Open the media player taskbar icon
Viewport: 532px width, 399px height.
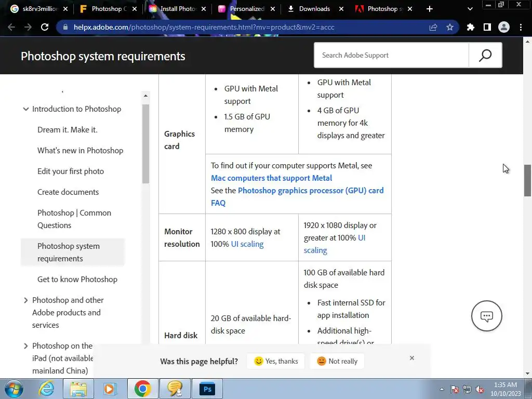point(110,389)
